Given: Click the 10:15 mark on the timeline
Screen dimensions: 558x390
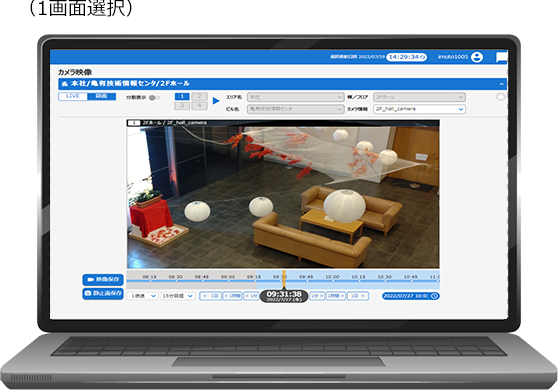Looking at the screenshot, I should [358, 277].
